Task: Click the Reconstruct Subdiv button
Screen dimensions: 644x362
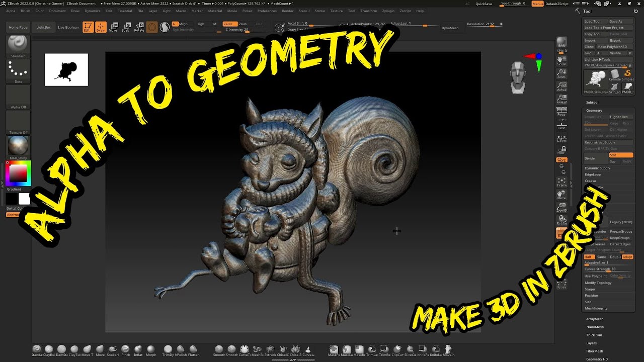Action: click(x=608, y=142)
